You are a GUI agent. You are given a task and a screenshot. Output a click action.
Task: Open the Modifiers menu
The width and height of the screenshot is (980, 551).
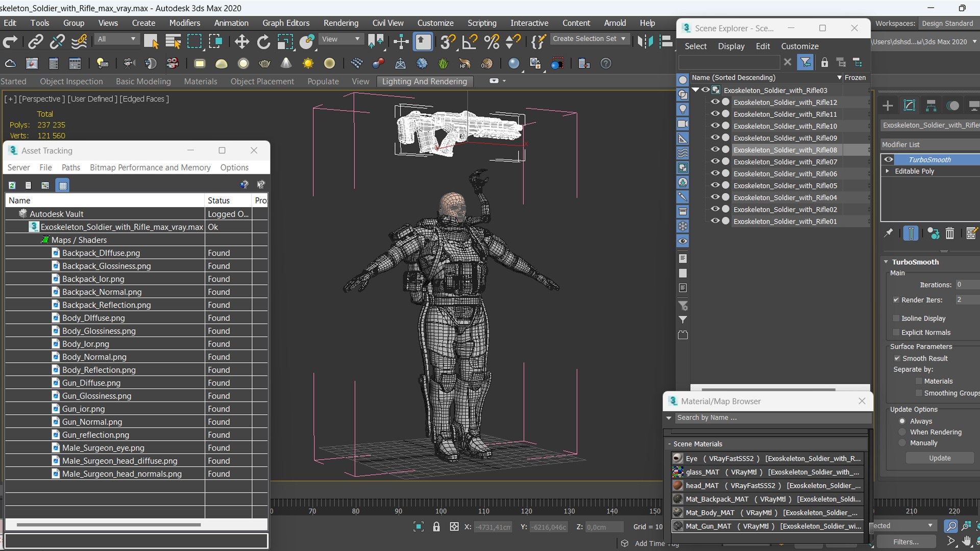click(184, 23)
